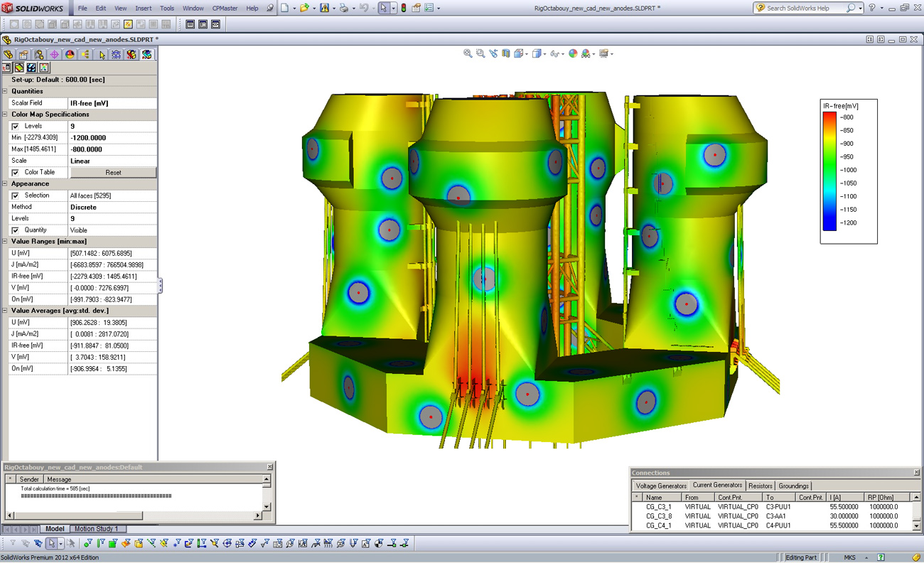Screen dimensions: 924x563
Task: Uncheck the Levels checkbox under Color Map
Action: tap(15, 127)
